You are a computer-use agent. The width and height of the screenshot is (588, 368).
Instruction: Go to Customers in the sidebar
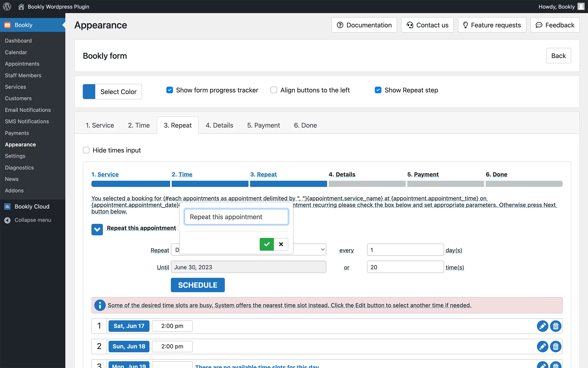18,98
